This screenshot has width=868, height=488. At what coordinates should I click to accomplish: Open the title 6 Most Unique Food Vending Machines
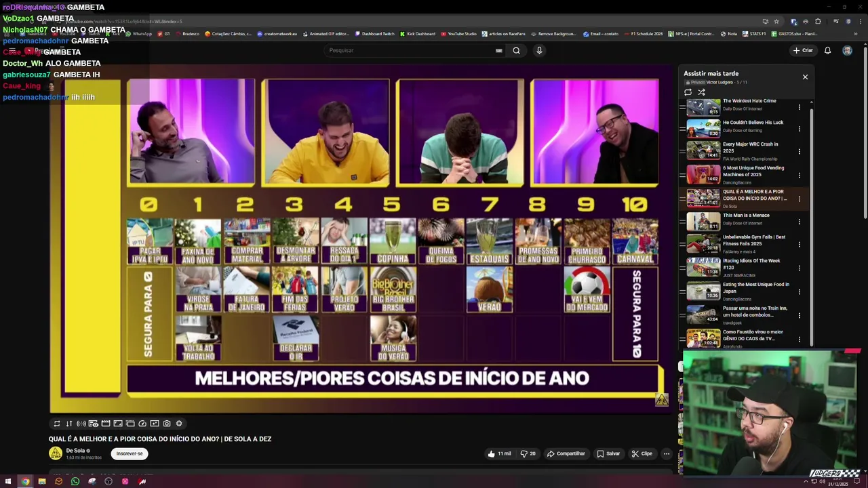tap(753, 171)
